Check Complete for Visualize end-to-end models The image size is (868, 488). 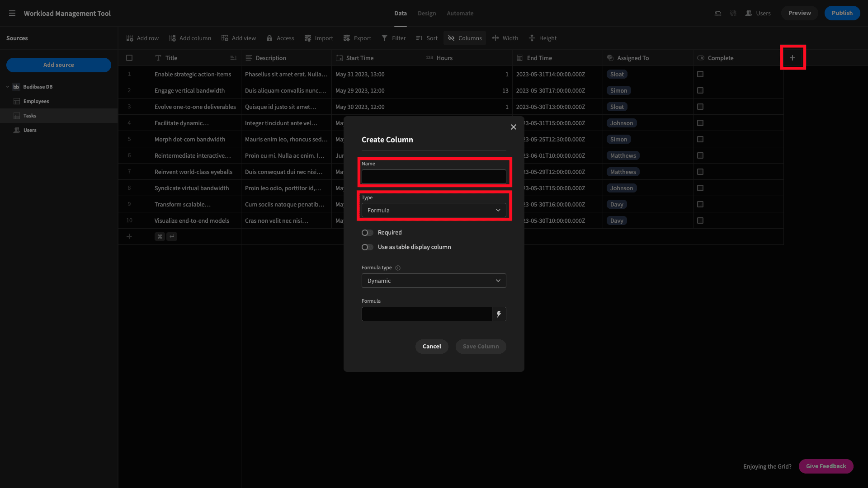(700, 221)
